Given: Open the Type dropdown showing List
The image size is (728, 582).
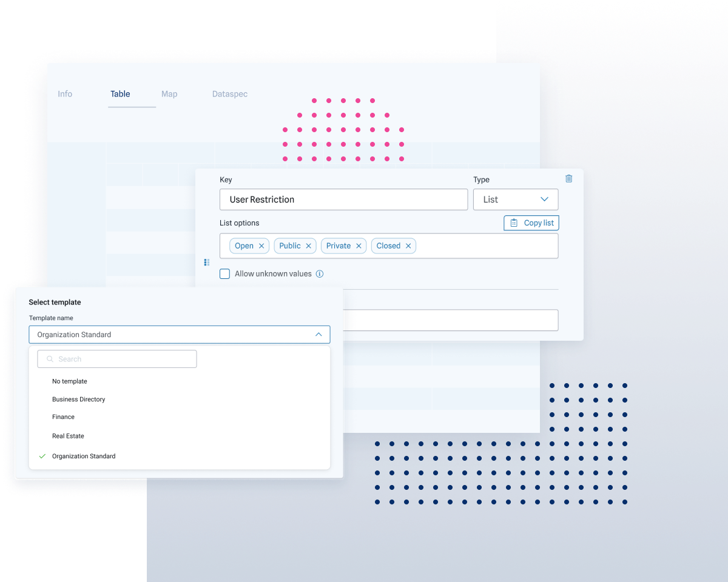Looking at the screenshot, I should coord(516,199).
